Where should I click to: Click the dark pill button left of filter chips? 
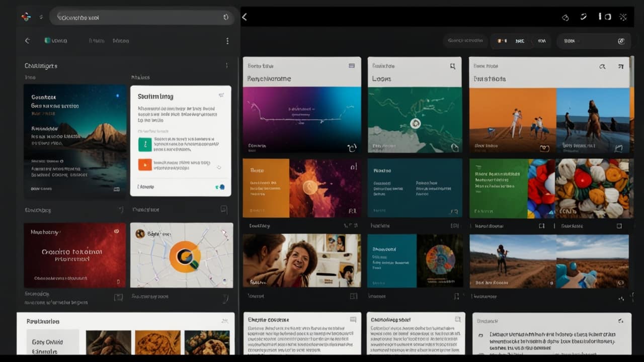465,41
